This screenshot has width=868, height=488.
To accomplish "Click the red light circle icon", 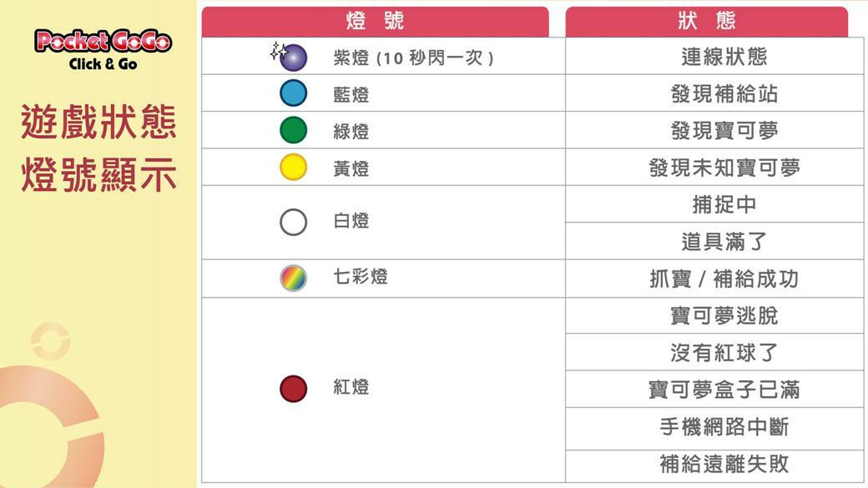I will [x=293, y=389].
